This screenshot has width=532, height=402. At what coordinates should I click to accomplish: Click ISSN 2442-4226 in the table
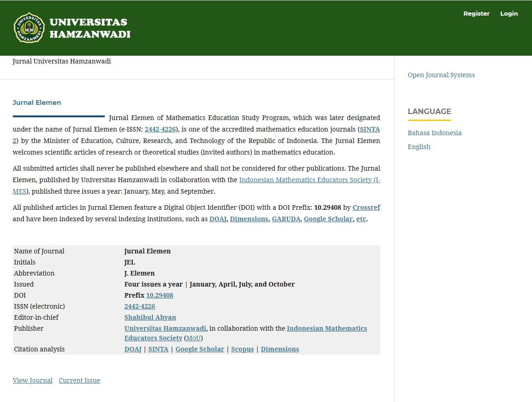[140, 306]
